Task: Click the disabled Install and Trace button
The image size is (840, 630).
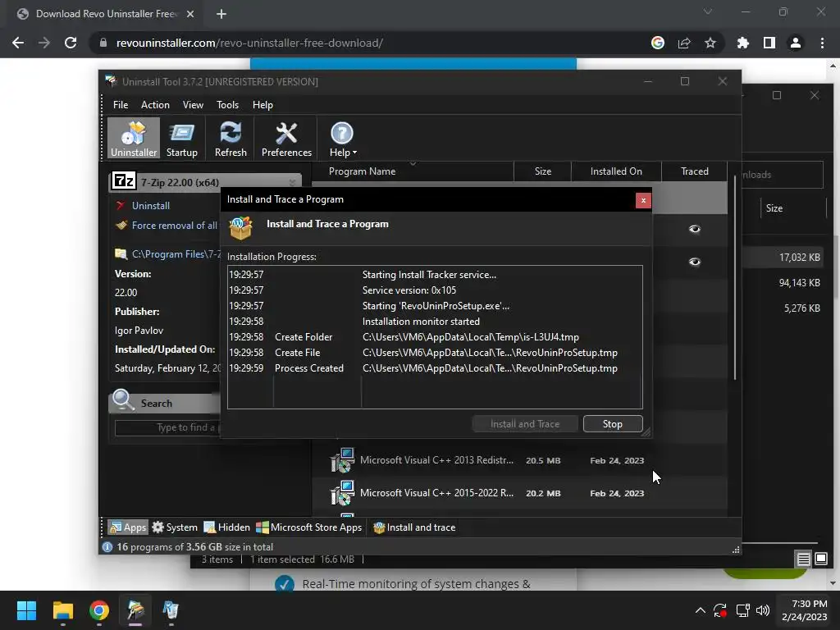Action: point(525,424)
